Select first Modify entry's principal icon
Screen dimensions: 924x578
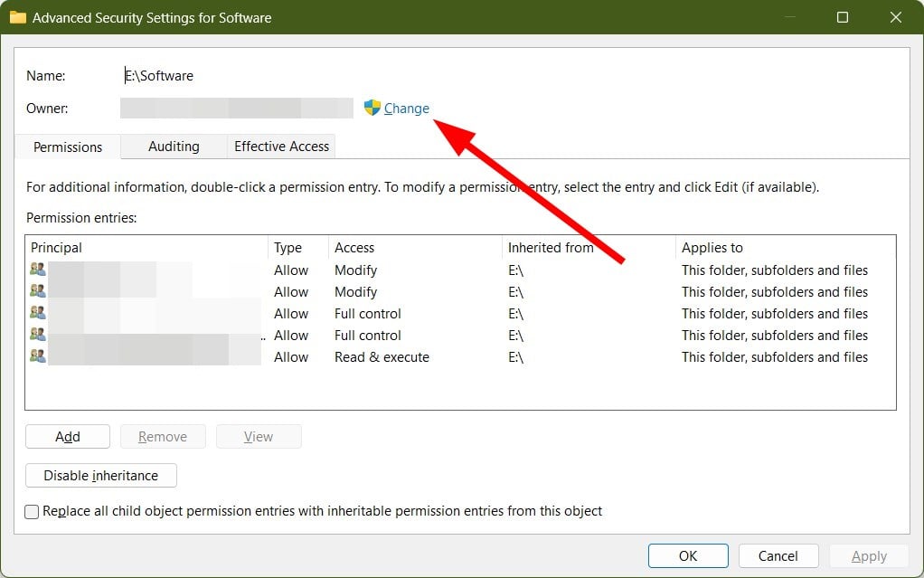(38, 270)
